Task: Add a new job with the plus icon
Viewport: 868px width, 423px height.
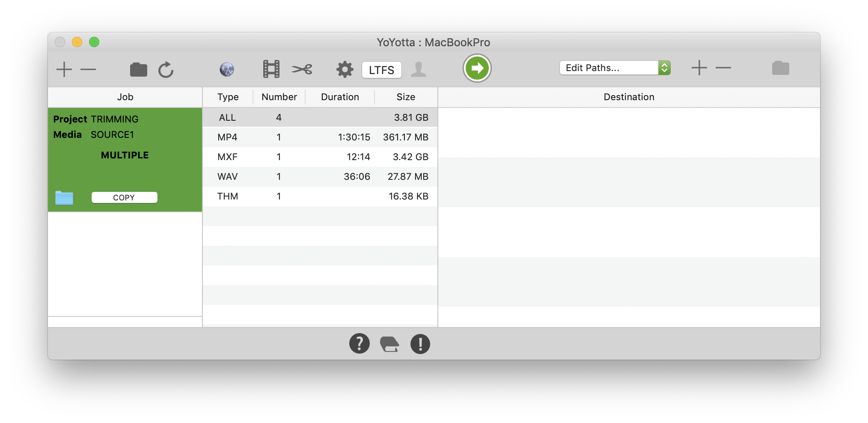Action: (x=64, y=69)
